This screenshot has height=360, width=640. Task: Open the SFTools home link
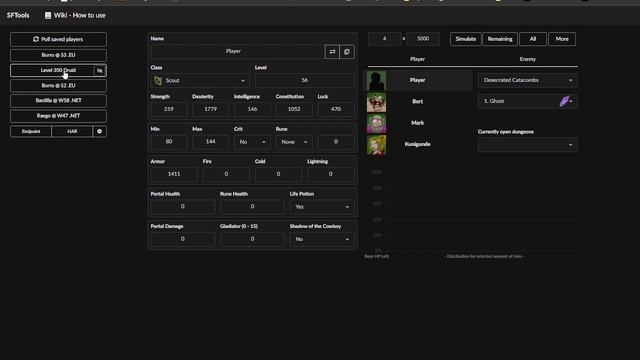click(x=18, y=16)
